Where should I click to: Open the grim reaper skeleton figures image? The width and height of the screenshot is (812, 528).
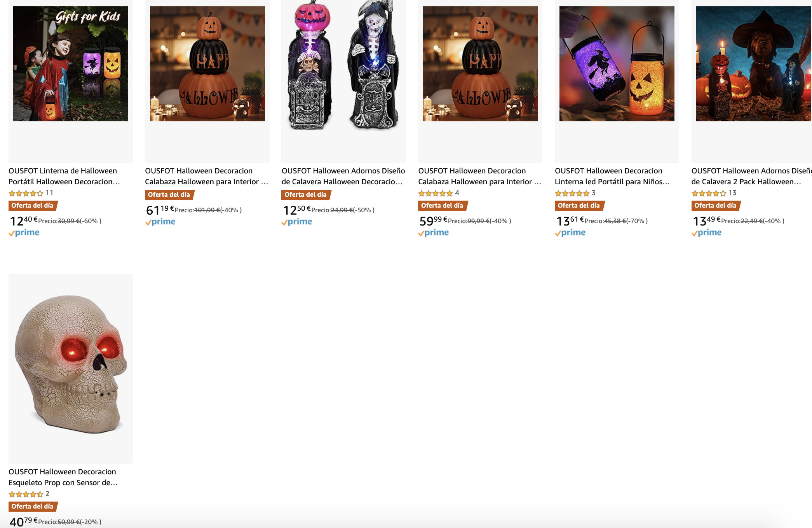tap(343, 65)
